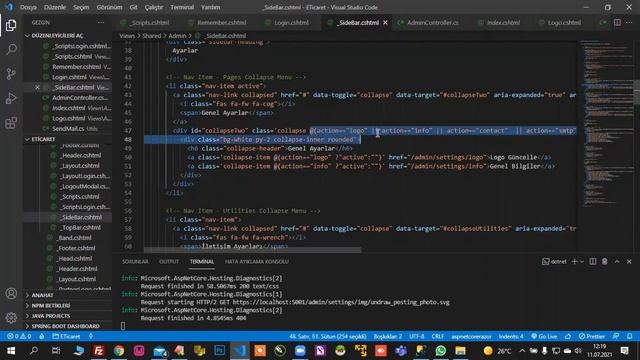
Task: Change the CRLF end of line sequence
Action: tap(438, 336)
